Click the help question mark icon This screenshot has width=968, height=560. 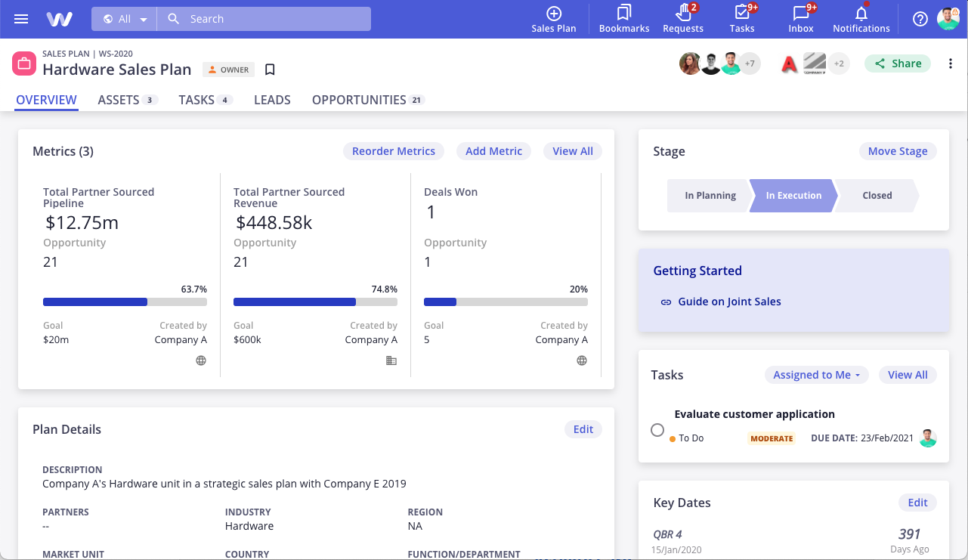[920, 19]
